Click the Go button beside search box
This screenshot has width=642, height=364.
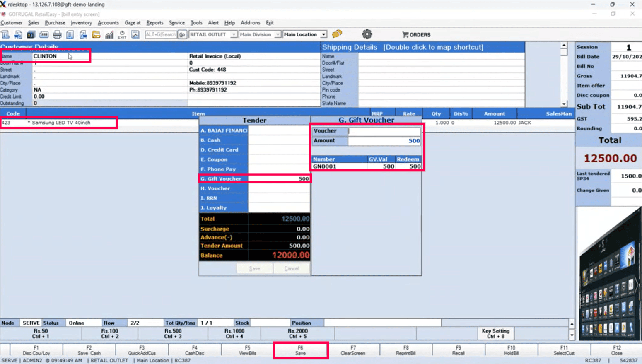pos(182,35)
